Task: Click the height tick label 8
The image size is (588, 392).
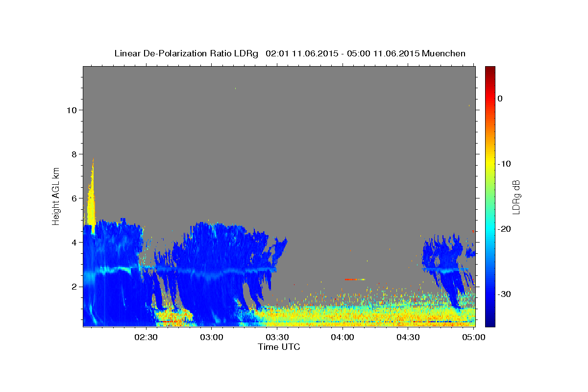Action: coord(73,154)
